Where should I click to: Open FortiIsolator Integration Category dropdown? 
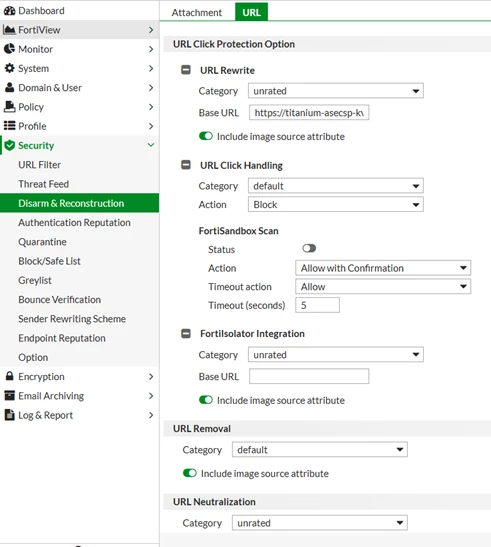point(336,354)
